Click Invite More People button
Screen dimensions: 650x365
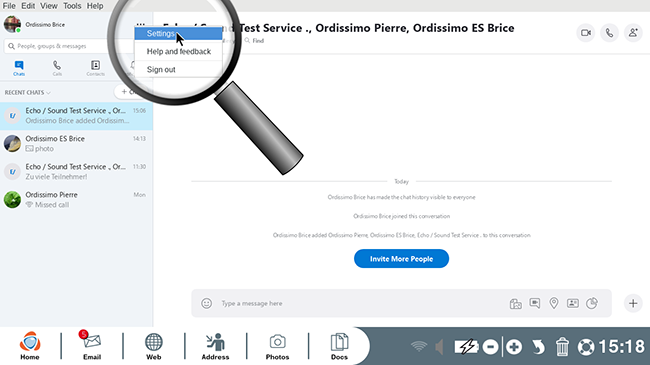[401, 259]
